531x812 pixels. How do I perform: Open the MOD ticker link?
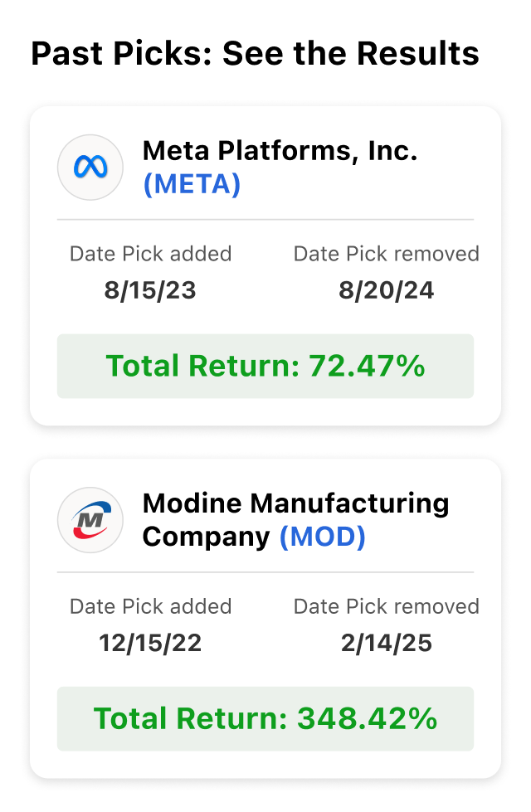tap(322, 537)
